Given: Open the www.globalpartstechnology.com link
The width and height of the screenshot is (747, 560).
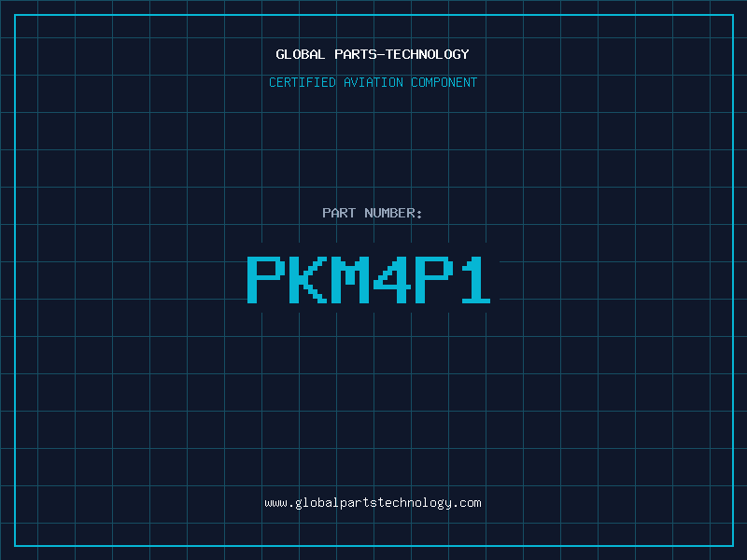Looking at the screenshot, I should coord(373,503).
